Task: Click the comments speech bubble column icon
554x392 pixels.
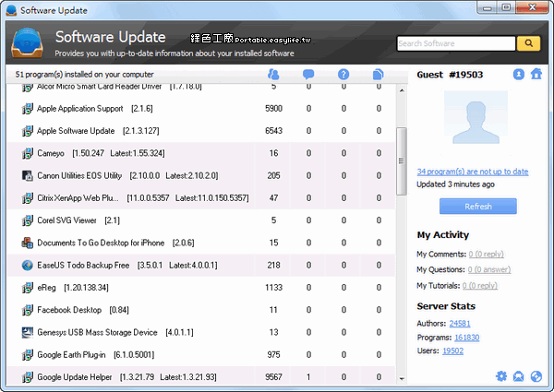Action: point(308,74)
